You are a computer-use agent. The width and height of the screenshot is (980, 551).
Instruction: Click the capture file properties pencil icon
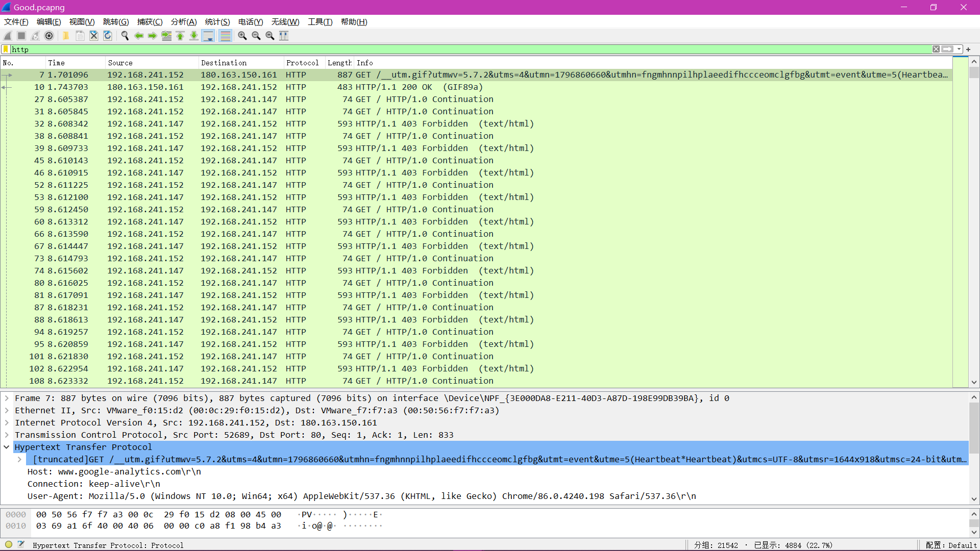click(x=21, y=544)
